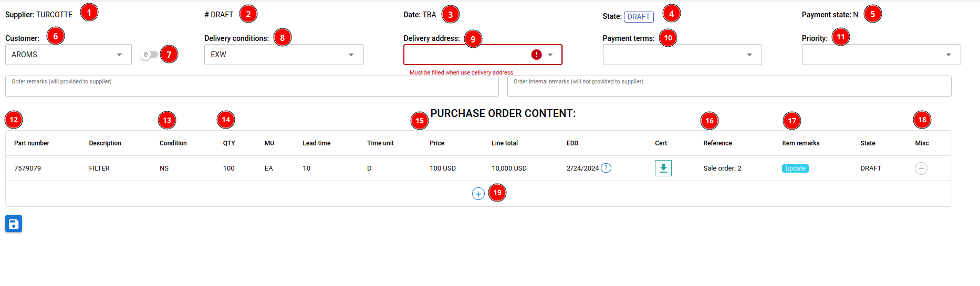980x286 pixels.
Task: Remove the FILTER line item with minus icon
Action: click(921, 168)
